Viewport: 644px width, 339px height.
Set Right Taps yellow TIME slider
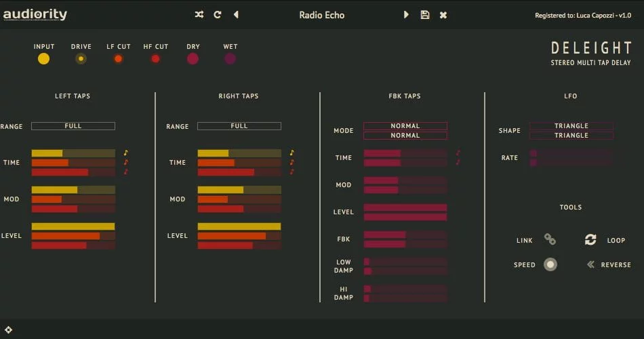[x=239, y=153]
